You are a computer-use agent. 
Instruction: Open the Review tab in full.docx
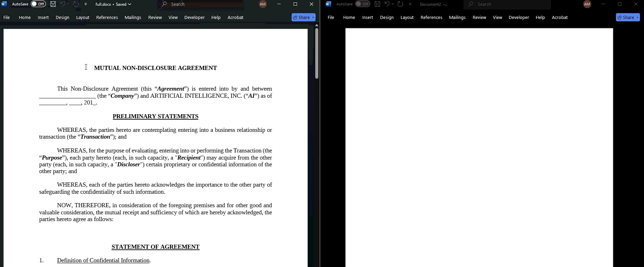(155, 17)
